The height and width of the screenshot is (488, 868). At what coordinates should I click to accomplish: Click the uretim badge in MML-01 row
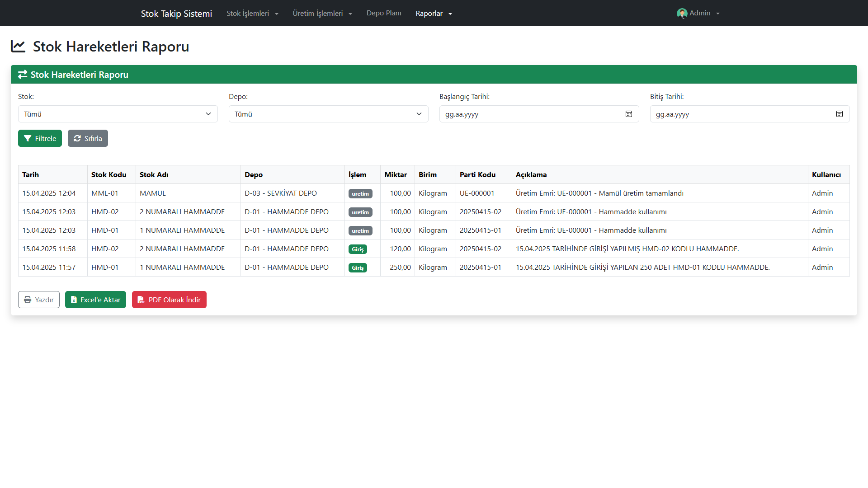pyautogui.click(x=360, y=193)
